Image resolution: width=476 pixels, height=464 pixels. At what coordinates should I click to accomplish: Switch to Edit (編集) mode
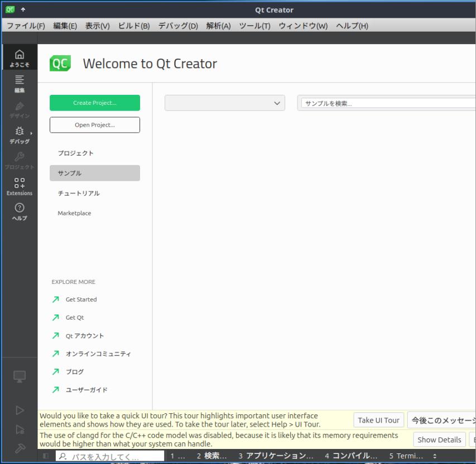[20, 84]
